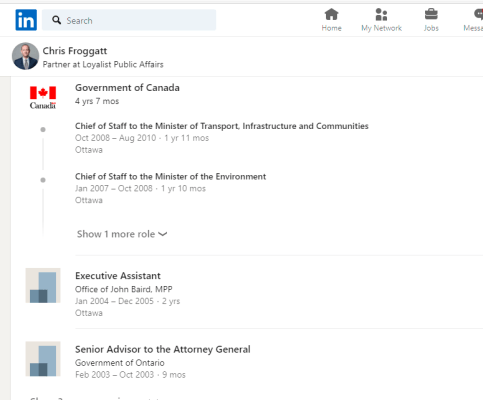
Task: Open Chris Froggatt name link
Action: pos(75,51)
